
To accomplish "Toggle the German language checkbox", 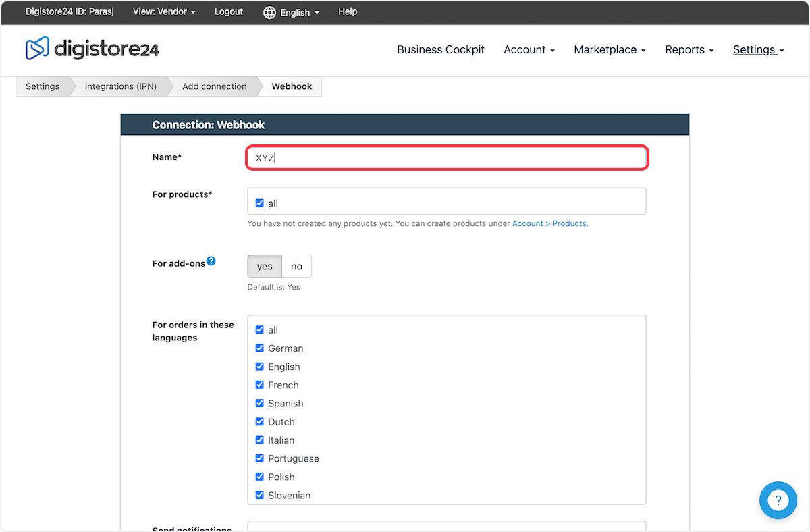I will (x=260, y=348).
